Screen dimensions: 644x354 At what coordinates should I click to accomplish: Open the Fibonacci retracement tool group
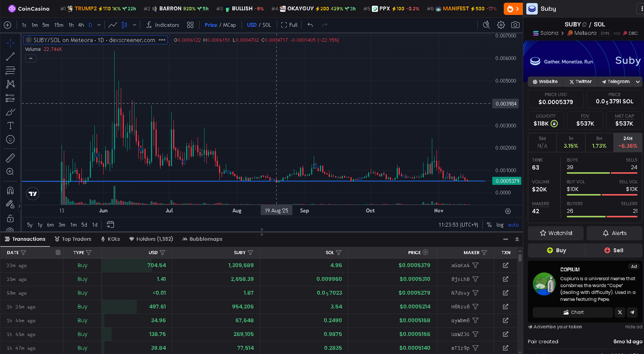click(10, 70)
